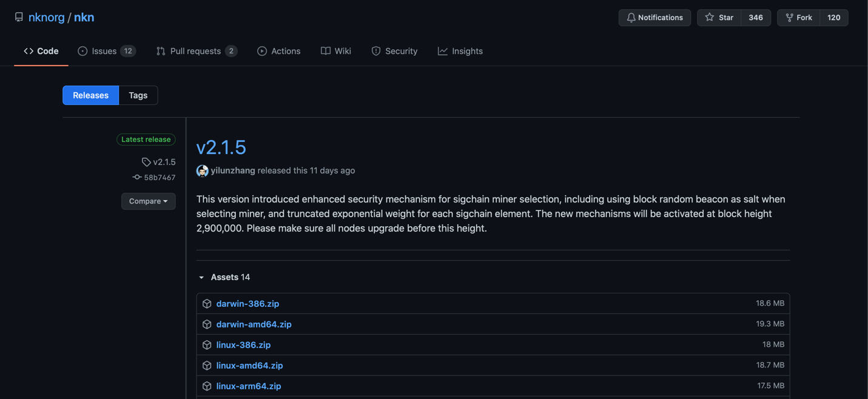This screenshot has height=399, width=868.
Task: View the 120 forks count
Action: pos(834,18)
